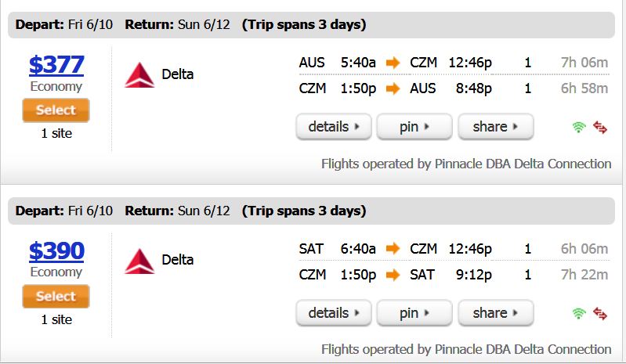Image resolution: width=626 pixels, height=364 pixels.
Task: Open the $390 price link
Action: (56, 250)
